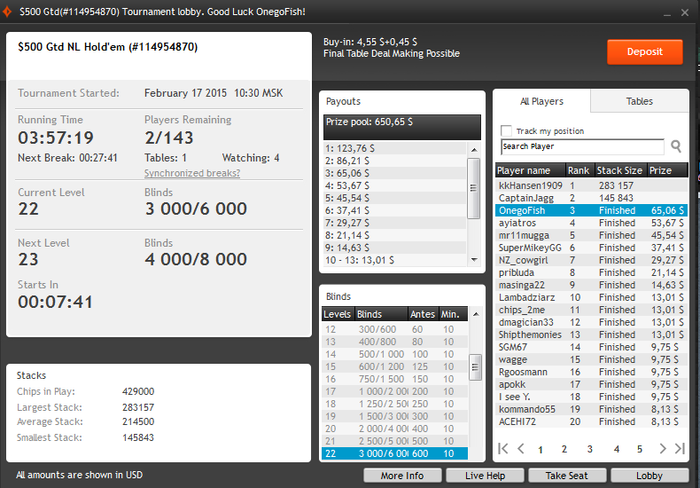Select player chips_2me row
The image size is (700, 488).
(x=592, y=310)
